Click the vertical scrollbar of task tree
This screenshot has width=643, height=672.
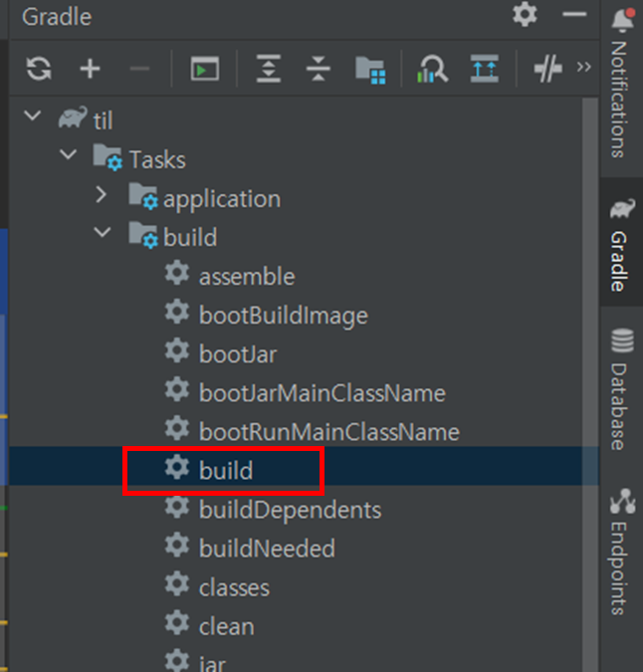click(590, 385)
